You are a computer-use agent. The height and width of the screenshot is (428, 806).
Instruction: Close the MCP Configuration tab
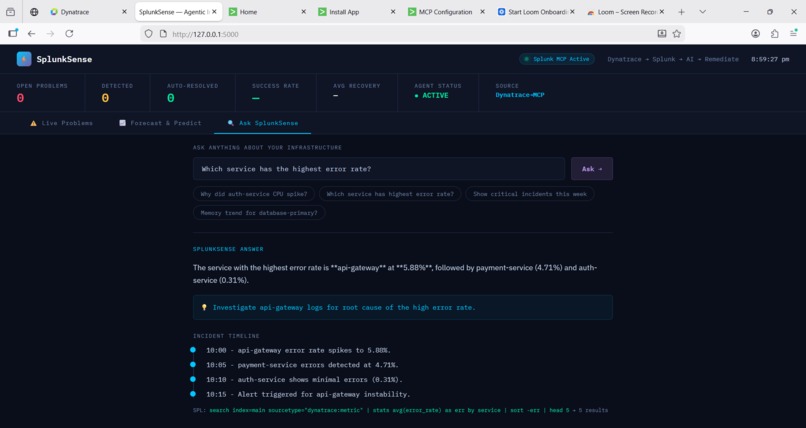482,12
